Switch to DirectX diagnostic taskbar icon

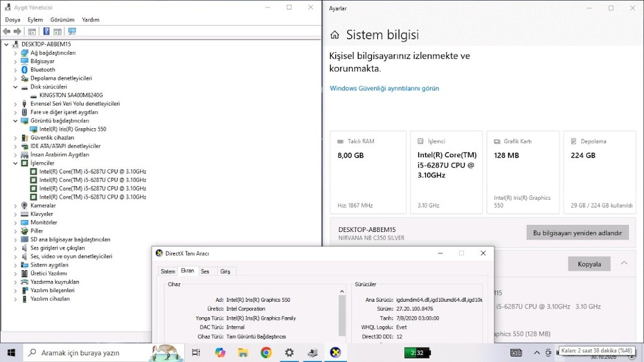coord(336,353)
